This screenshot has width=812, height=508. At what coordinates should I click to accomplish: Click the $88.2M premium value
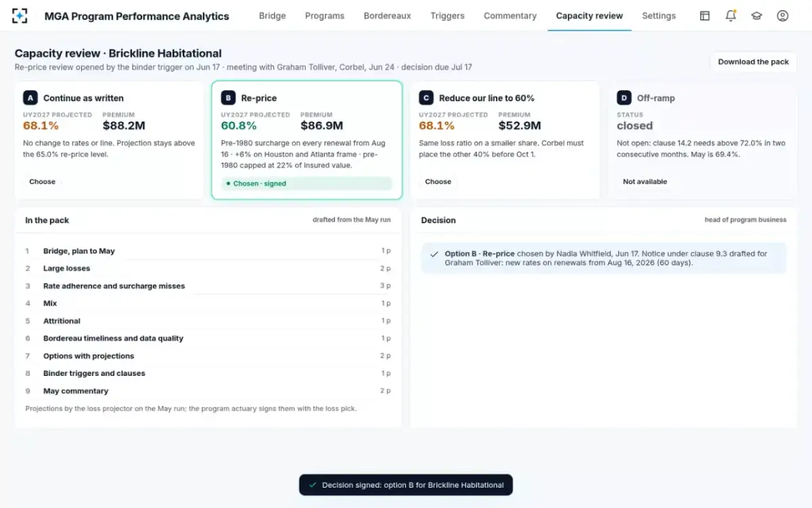(124, 125)
